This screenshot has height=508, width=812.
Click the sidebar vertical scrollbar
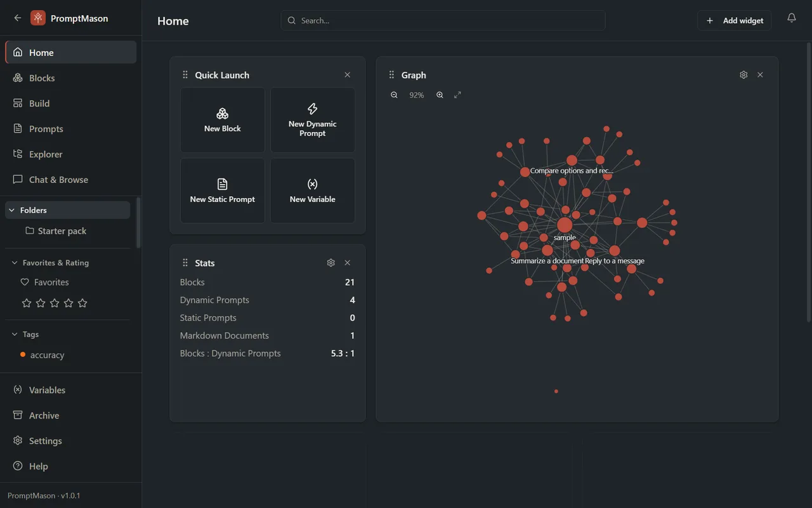coord(139,222)
